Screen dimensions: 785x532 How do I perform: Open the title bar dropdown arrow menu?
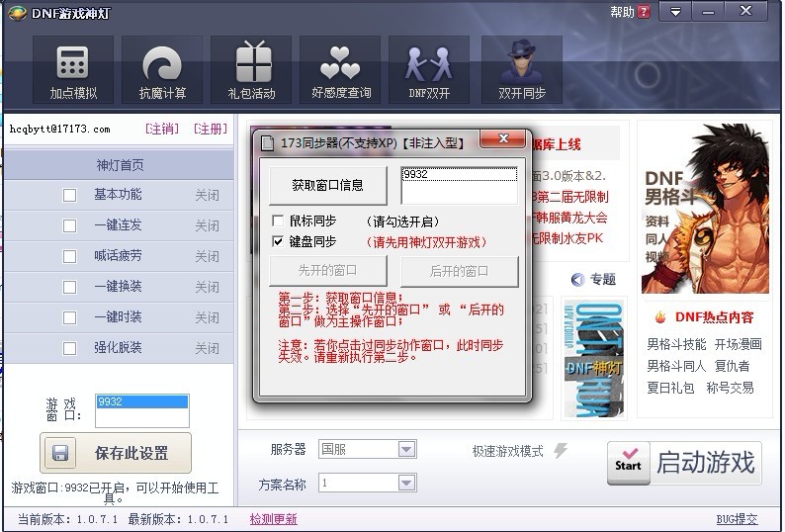pos(675,13)
